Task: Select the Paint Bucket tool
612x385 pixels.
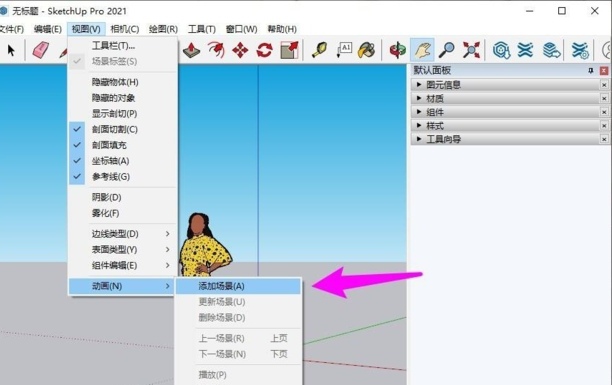Action: pyautogui.click(x=366, y=50)
